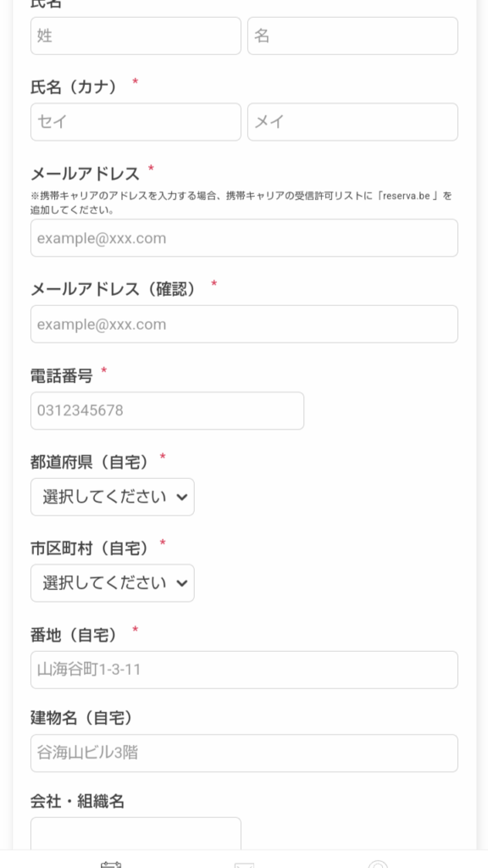Image resolution: width=488 pixels, height=868 pixels.
Task: Click the 建物名(自宅) label text
Action: [x=82, y=718]
